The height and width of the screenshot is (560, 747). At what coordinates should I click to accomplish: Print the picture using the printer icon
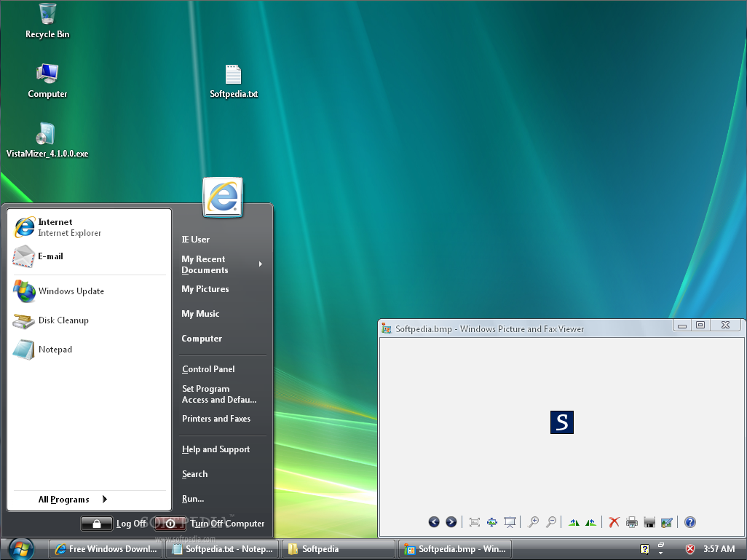631,522
